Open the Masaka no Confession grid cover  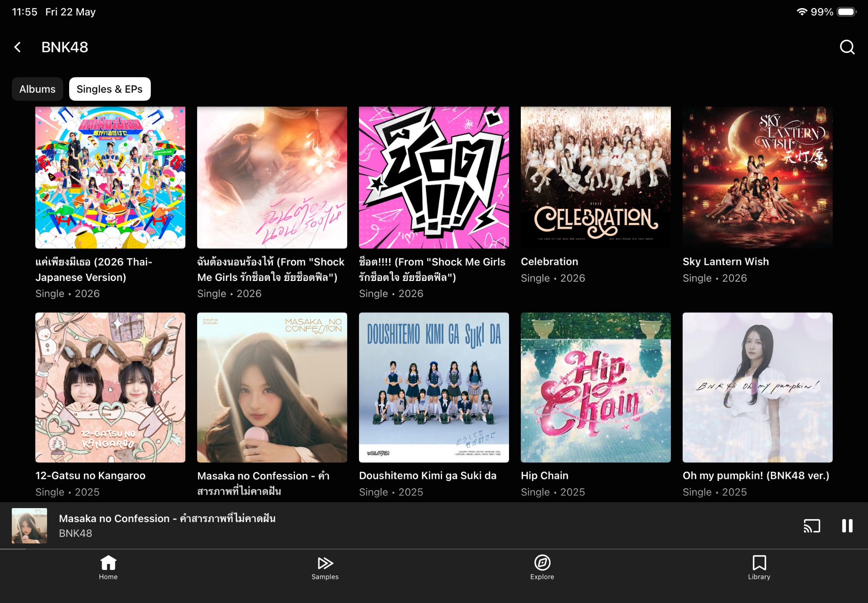(272, 387)
